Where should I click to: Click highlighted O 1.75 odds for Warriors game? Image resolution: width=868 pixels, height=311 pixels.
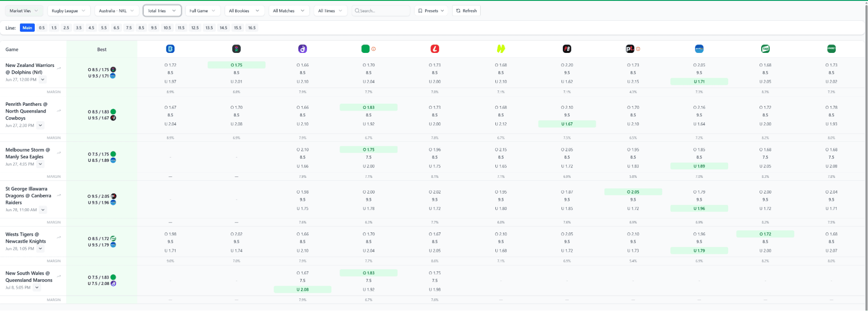click(237, 65)
